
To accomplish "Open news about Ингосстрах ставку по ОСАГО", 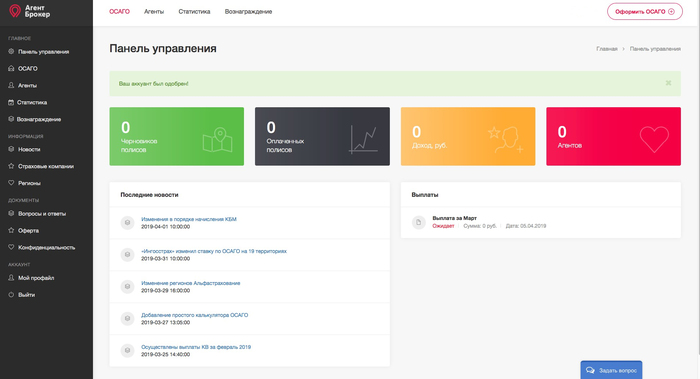I will coord(214,251).
